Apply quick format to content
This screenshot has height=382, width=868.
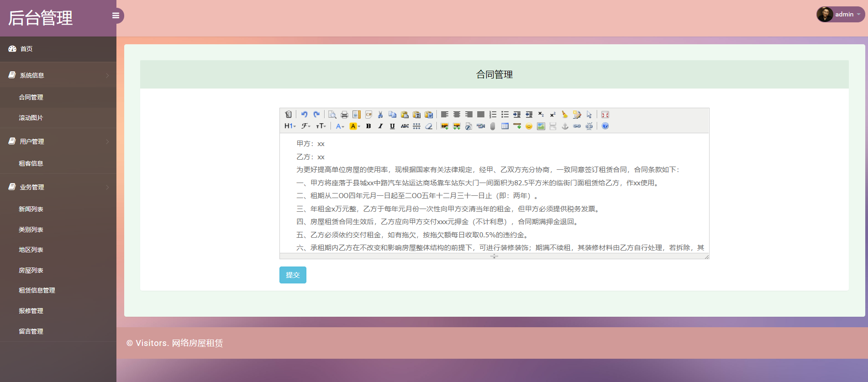[577, 115]
